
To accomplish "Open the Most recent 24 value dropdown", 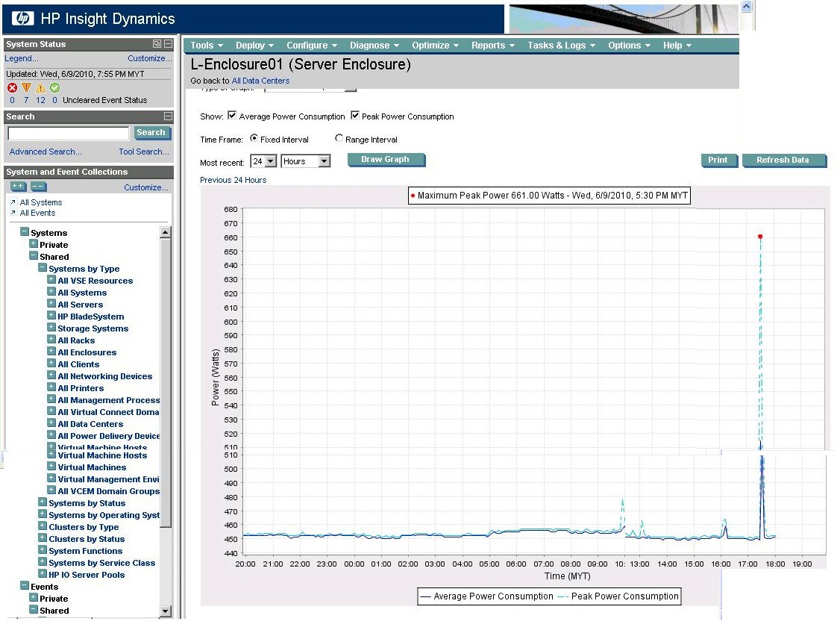I will pyautogui.click(x=271, y=161).
